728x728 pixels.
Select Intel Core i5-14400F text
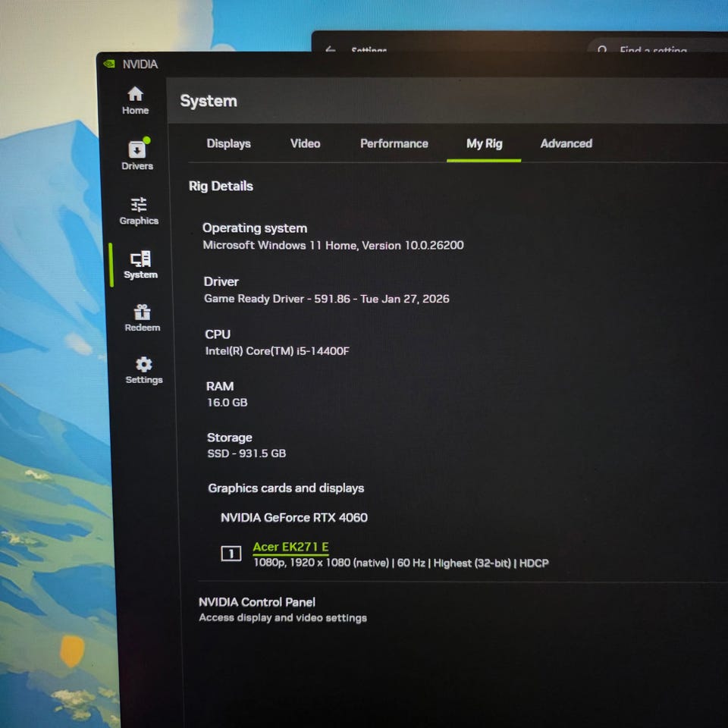(278, 351)
